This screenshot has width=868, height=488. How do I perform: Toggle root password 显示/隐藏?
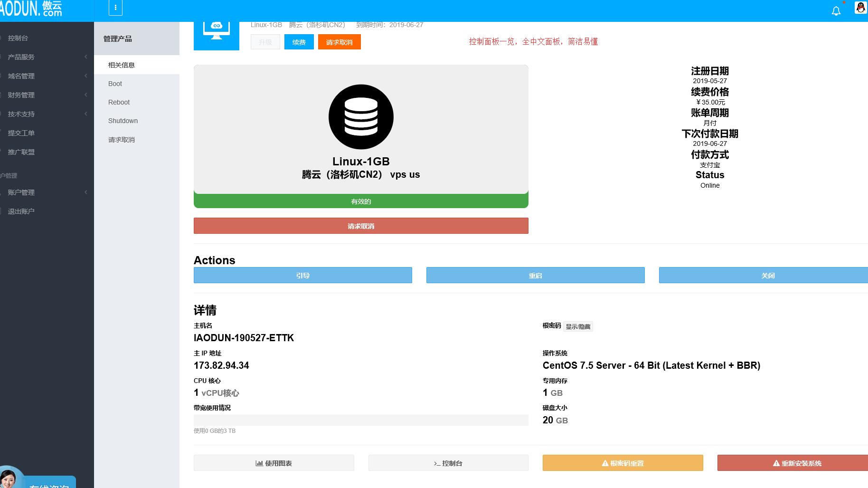point(578,326)
